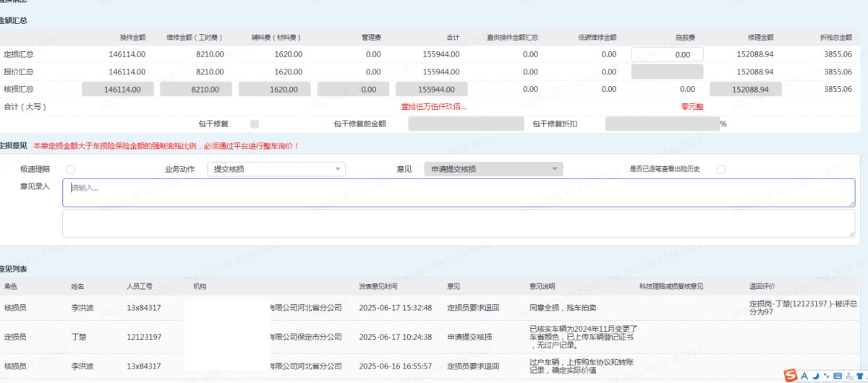
Task: Open the Sogou soft keyboard icon
Action: pyautogui.click(x=837, y=375)
